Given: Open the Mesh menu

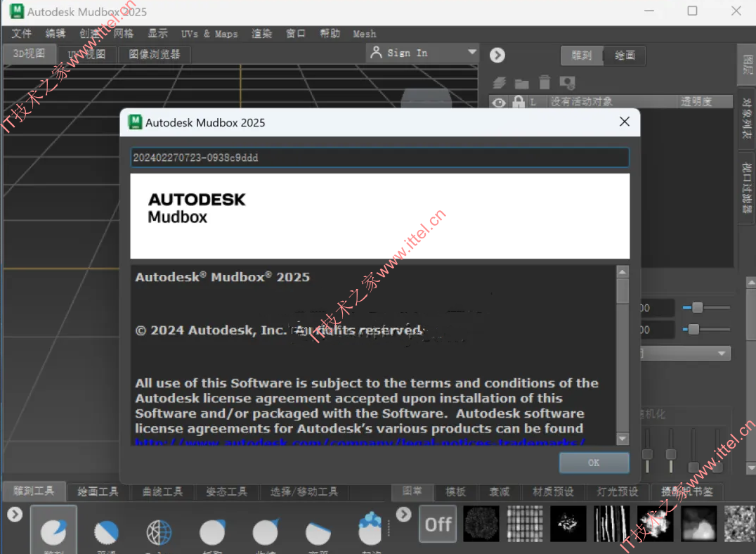Looking at the screenshot, I should pos(365,34).
